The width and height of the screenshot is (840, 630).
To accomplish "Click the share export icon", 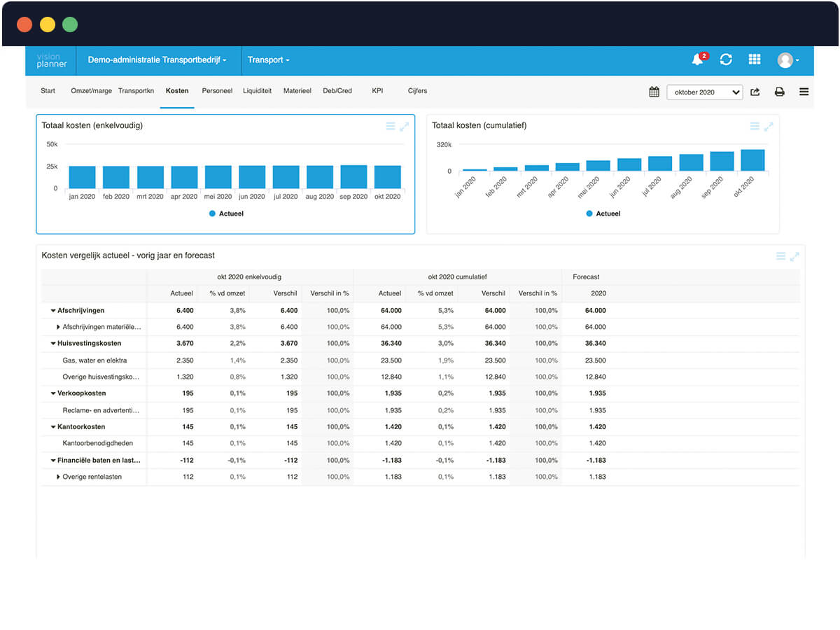I will click(x=755, y=92).
